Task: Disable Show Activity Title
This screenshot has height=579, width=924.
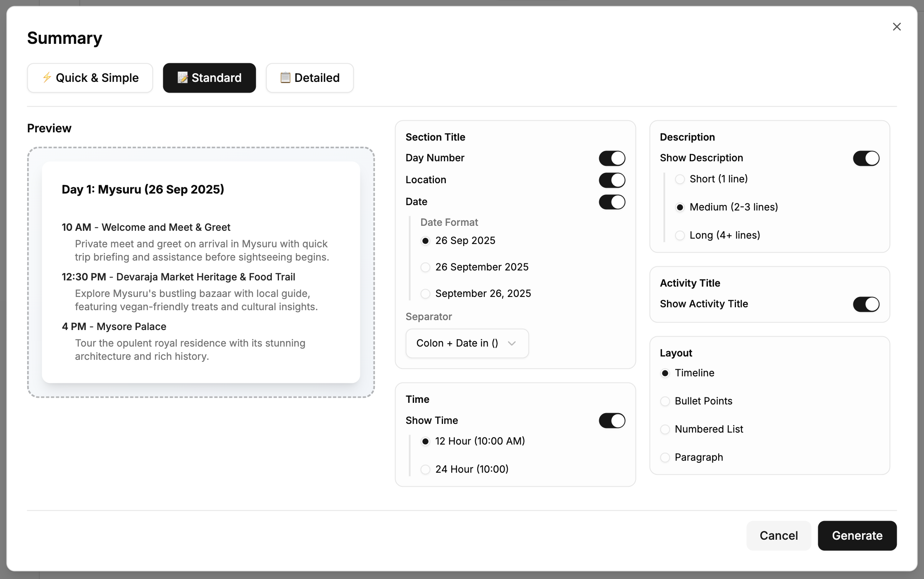Action: [x=866, y=304]
